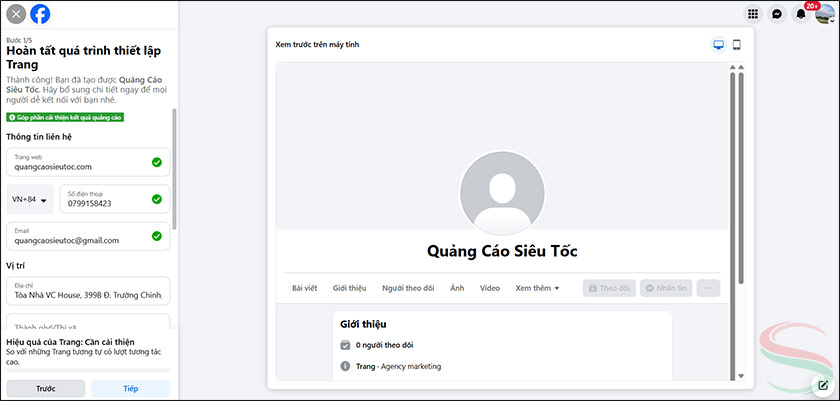This screenshot has height=401, width=840.
Task: Switch to desktop preview mode
Action: click(717, 45)
